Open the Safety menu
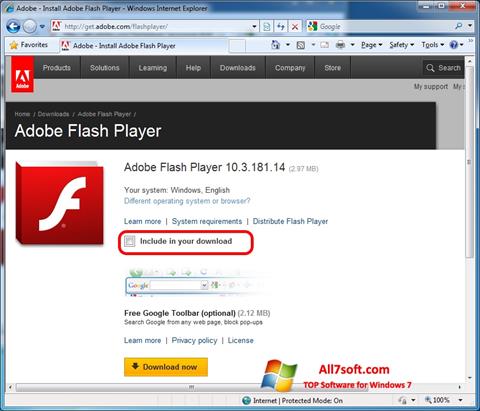Screen dimensions: 480x411 [402, 45]
